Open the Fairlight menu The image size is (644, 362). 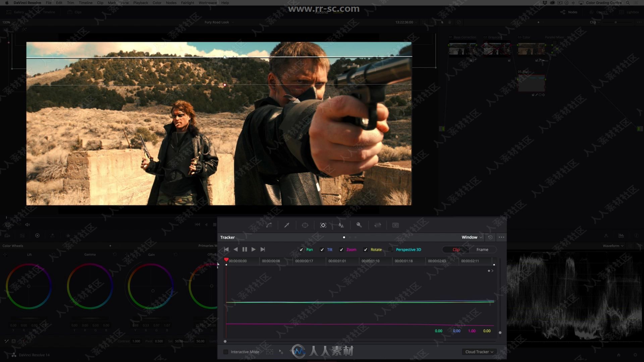187,3
